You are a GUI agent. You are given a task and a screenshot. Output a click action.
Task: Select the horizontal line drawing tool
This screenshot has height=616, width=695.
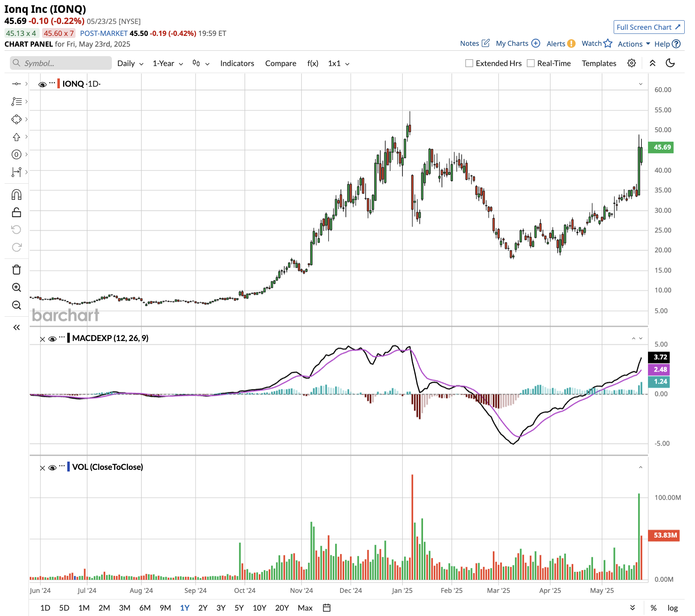(16, 84)
